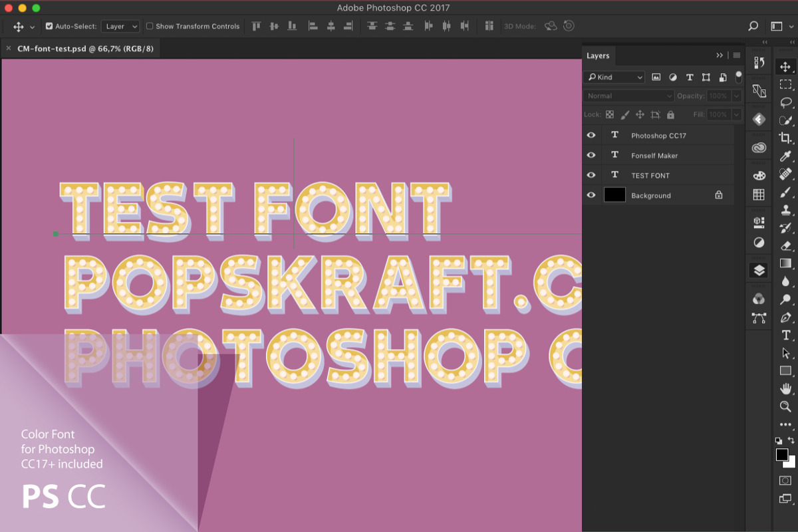
Task: Open the Layers panel menu
Action: click(736, 55)
